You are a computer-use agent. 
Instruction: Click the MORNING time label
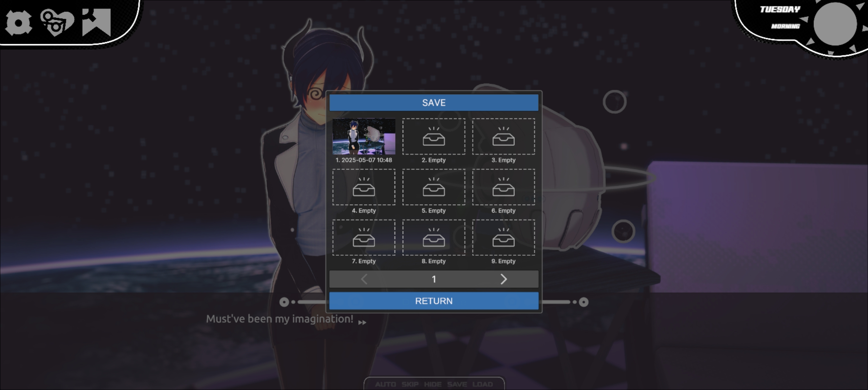785,26
